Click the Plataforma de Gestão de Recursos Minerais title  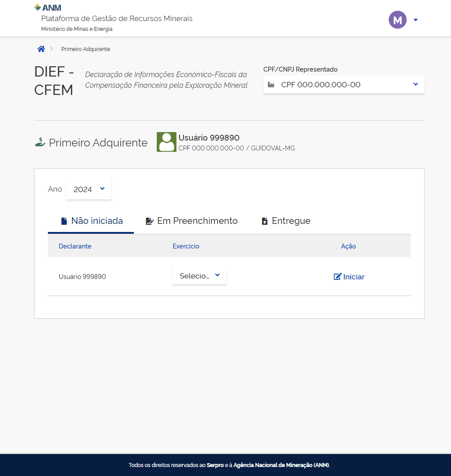click(117, 18)
